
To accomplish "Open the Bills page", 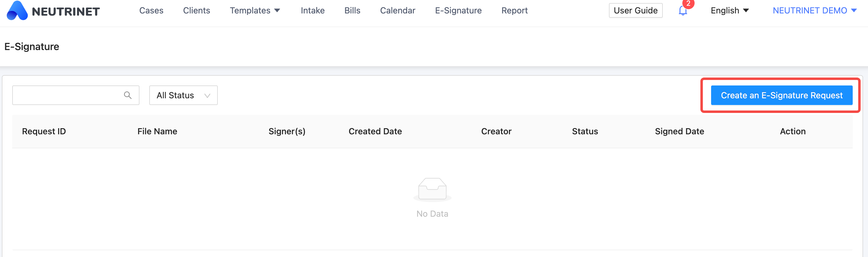I will [x=352, y=11].
